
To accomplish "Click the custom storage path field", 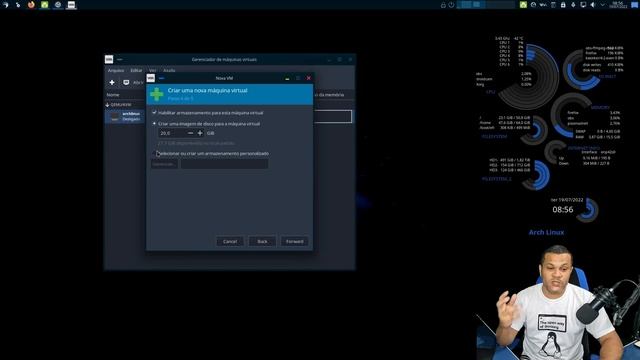I will 224,164.
